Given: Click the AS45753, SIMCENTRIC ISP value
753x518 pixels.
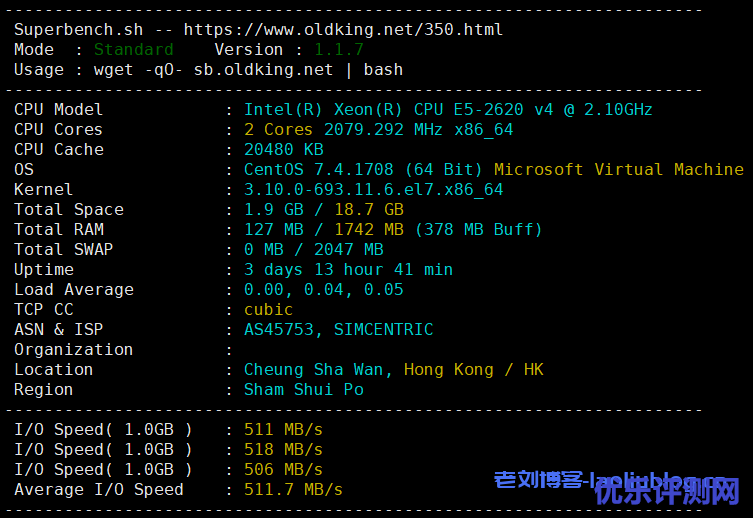Looking at the screenshot, I should [x=338, y=329].
